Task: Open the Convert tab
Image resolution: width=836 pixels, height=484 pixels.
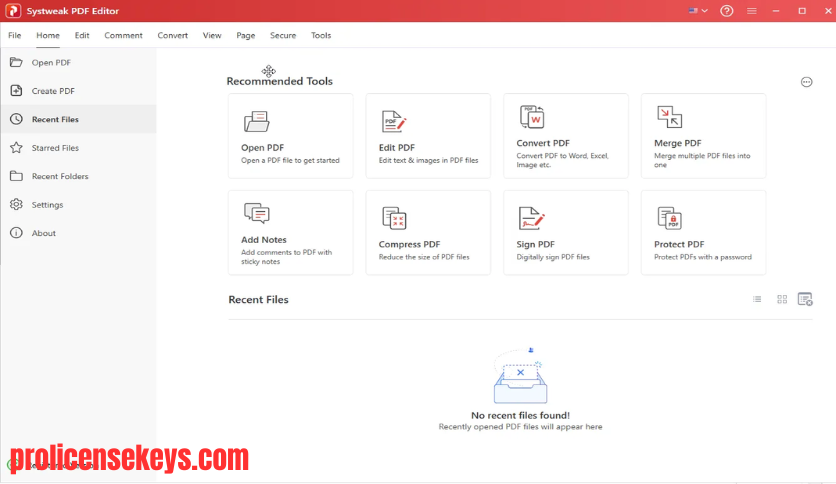Action: tap(172, 35)
